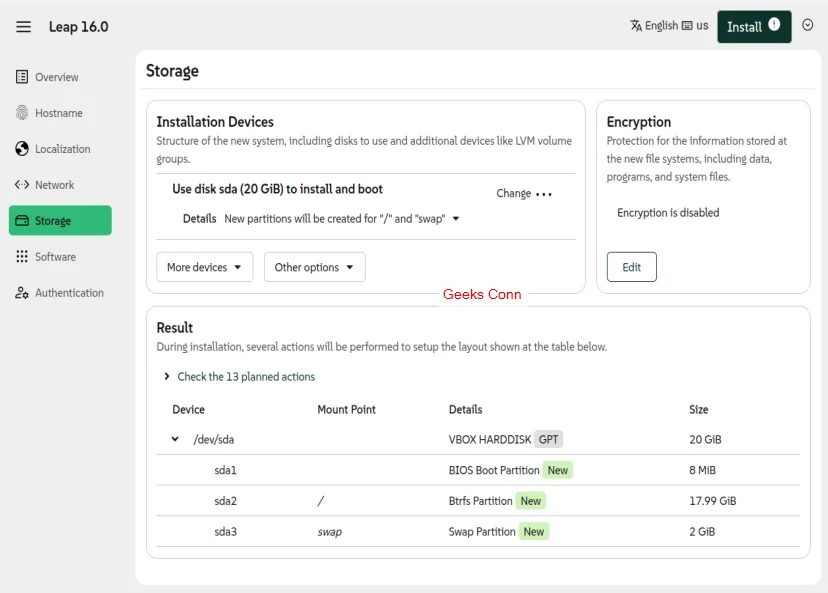Viewport: 828px width, 593px height.
Task: Click the Software grid icon
Action: [x=22, y=257]
